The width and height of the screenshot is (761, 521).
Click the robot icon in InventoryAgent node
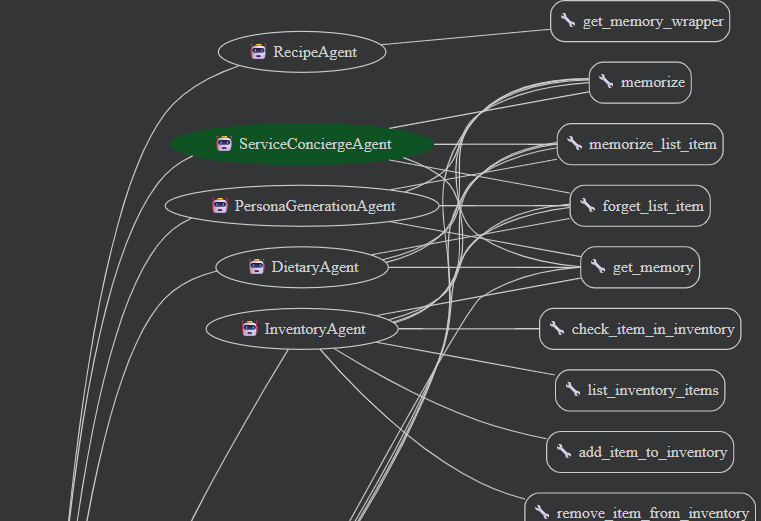249,329
